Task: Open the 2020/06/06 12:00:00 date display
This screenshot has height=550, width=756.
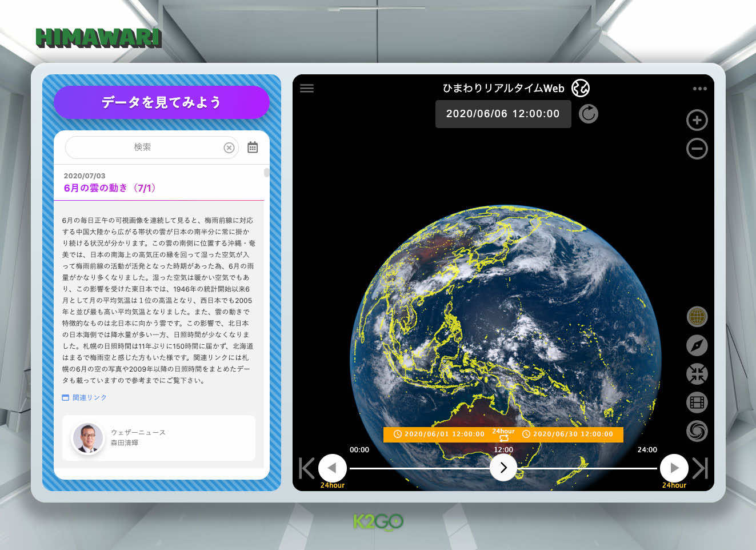Action: coord(503,114)
